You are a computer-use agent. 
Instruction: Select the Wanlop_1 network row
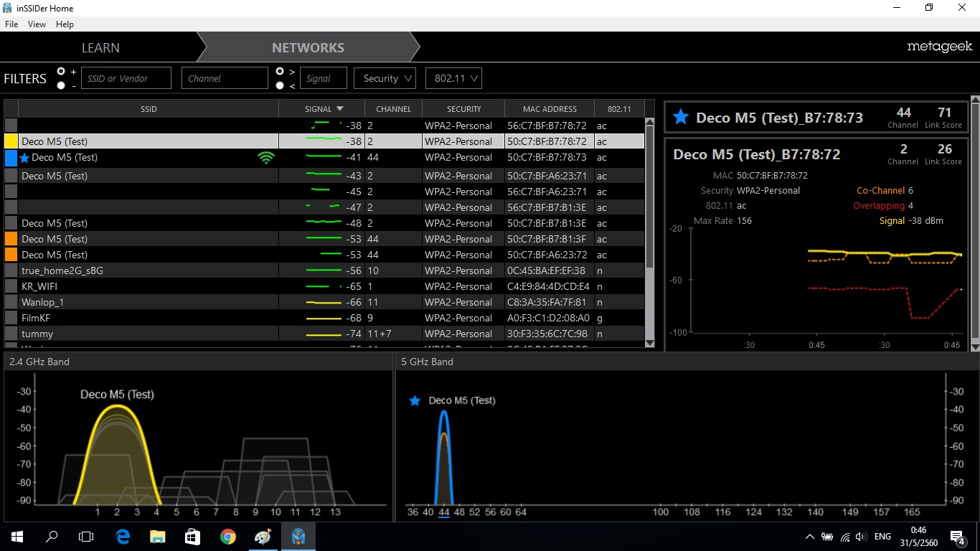(x=324, y=302)
